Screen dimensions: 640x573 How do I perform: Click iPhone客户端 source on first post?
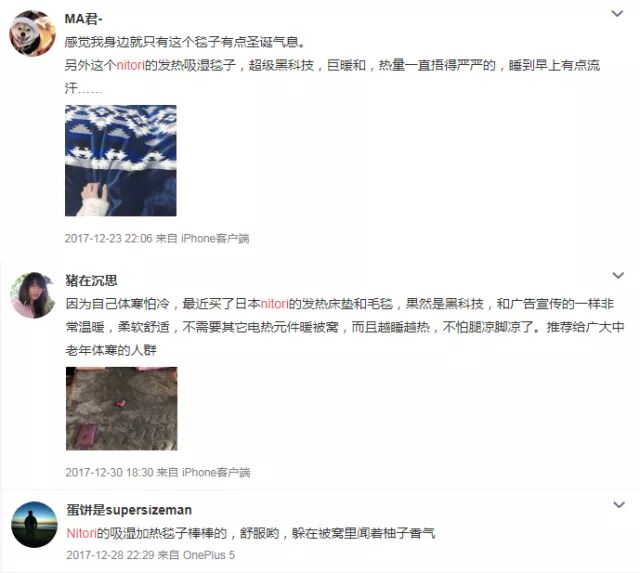point(215,238)
